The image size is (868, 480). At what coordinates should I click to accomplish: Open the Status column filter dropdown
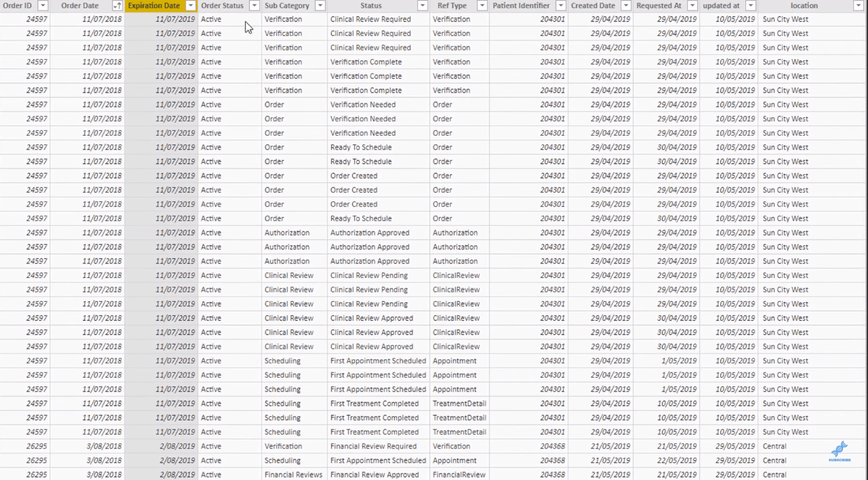[x=423, y=6]
